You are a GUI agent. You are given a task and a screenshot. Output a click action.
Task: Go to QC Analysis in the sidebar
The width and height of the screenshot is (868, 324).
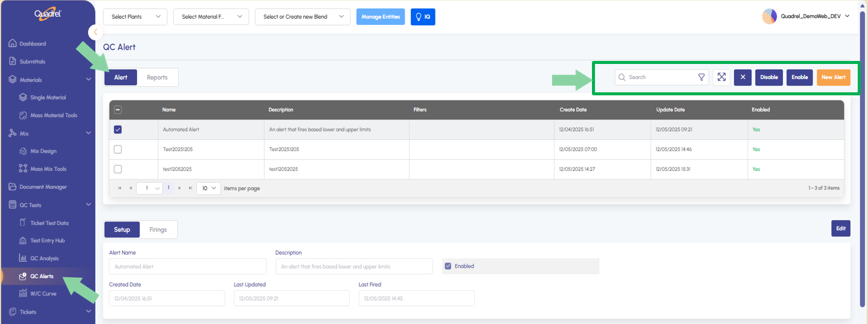point(44,258)
